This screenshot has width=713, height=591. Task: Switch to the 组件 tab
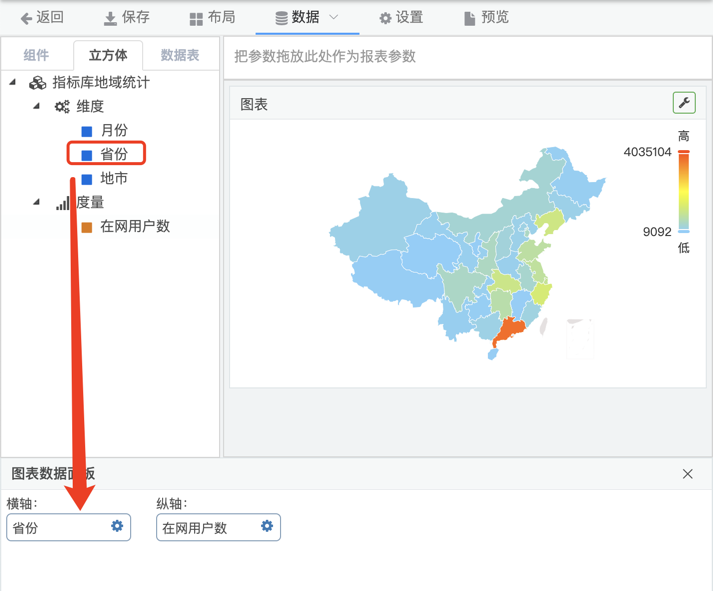click(x=36, y=55)
